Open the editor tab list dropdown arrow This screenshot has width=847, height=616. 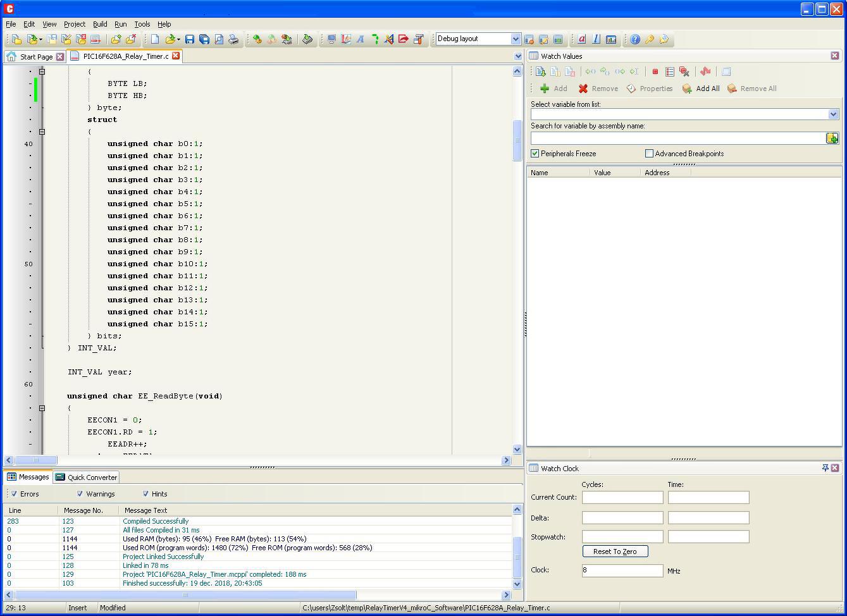[x=518, y=56]
